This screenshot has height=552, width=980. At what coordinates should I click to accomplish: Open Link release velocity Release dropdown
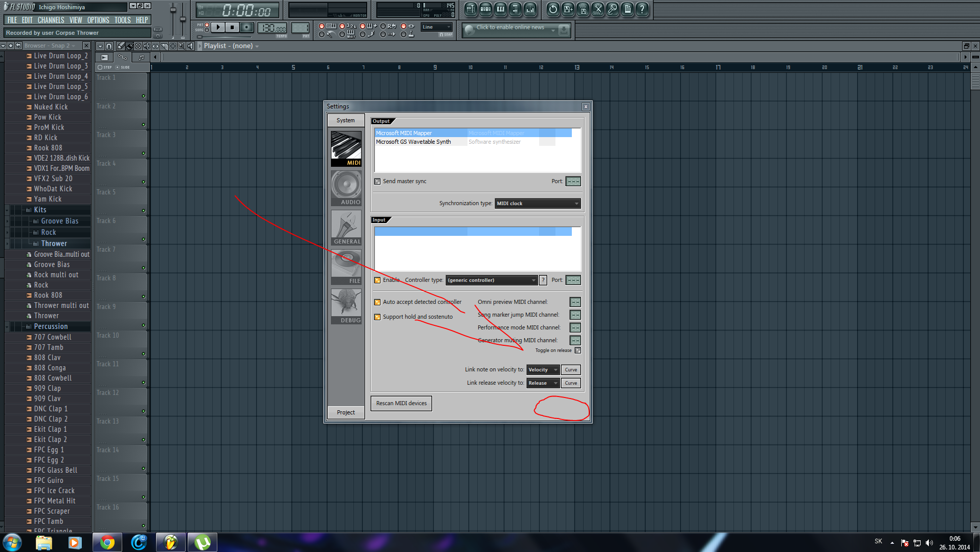coord(543,383)
